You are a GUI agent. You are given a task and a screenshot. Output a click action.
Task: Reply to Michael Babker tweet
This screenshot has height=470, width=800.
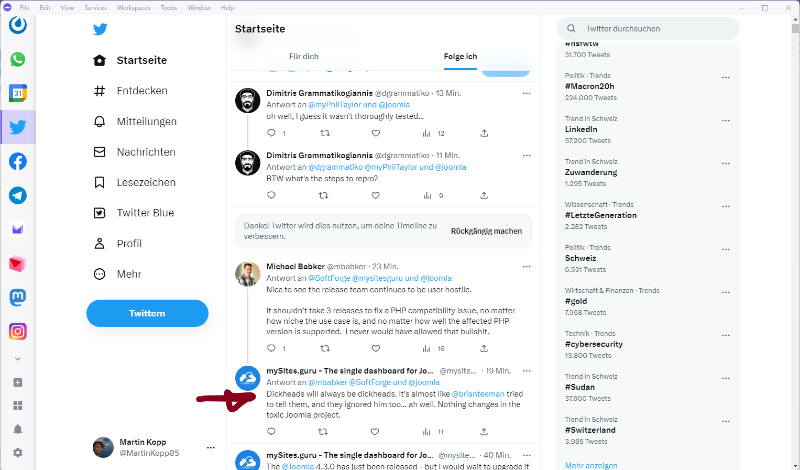point(271,349)
